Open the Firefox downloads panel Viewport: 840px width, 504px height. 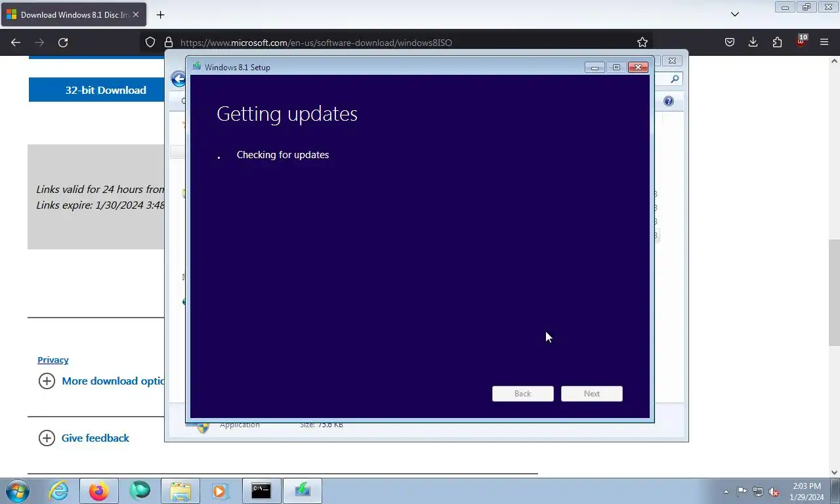(753, 42)
